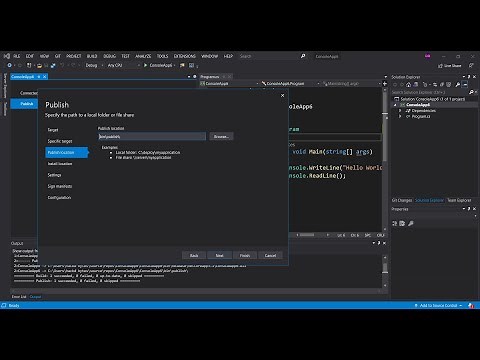Close the Publish dialog with X
This screenshot has width=480, height=360.
coord(282,95)
